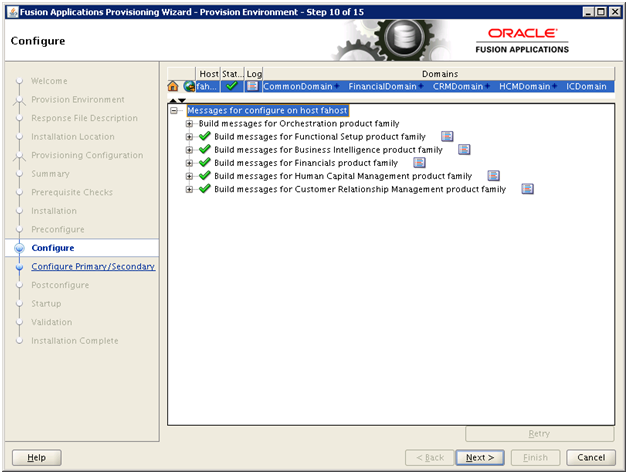Select CommonDomain in Domains column
Viewport: 628px width, 474px height.
(x=298, y=86)
